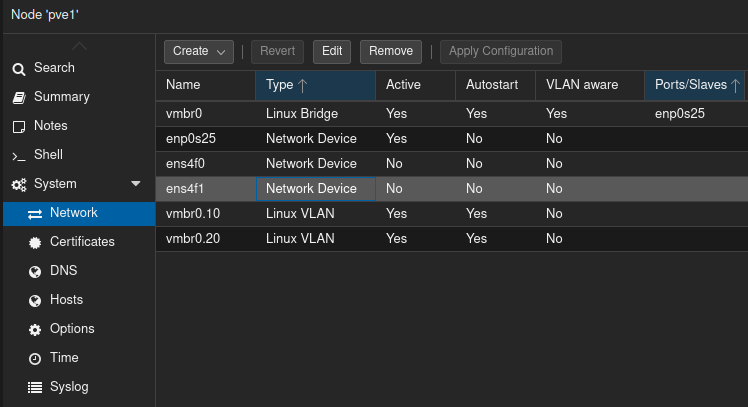Select the vmbr0.20 VLAN row
Viewport: 748px width, 407px height.
click(x=452, y=239)
